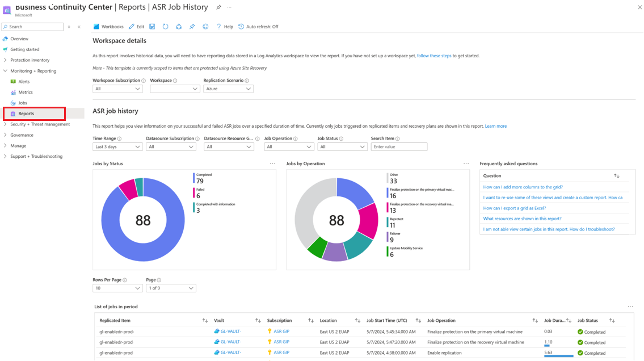The width and height of the screenshot is (644, 361).
Task: Open the Replication Scenario dropdown
Action: click(x=228, y=89)
